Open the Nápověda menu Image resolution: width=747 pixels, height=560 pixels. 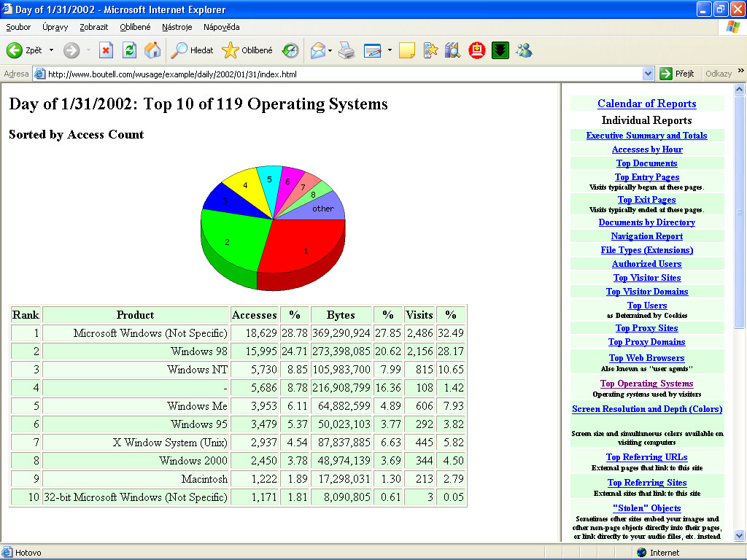[221, 27]
